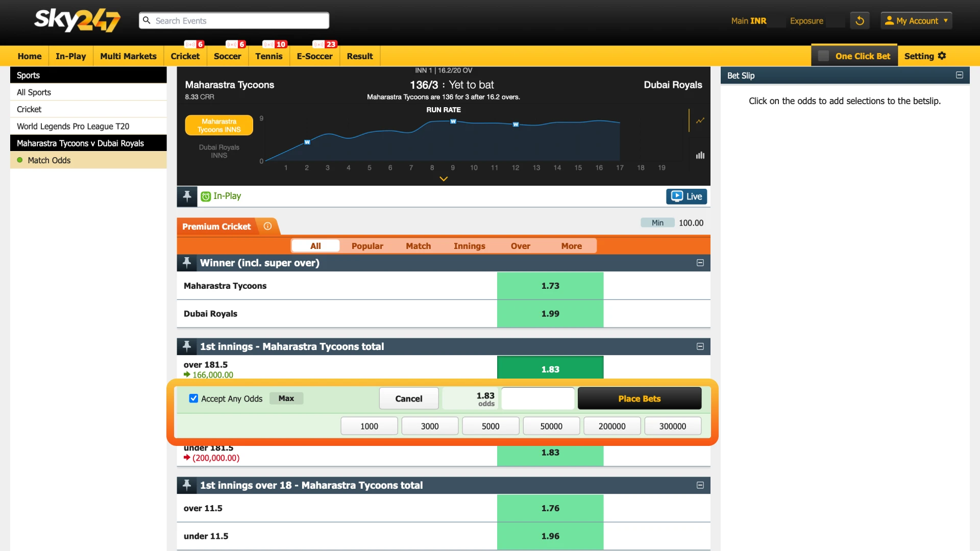Viewport: 980px width, 551px height.
Task: Click the search magnifier icon
Action: (147, 20)
